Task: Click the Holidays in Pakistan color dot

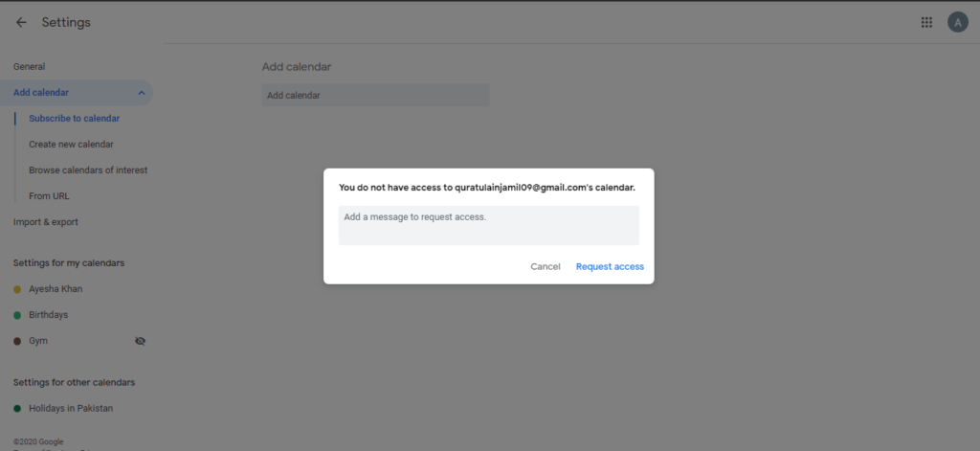Action: [x=17, y=409]
